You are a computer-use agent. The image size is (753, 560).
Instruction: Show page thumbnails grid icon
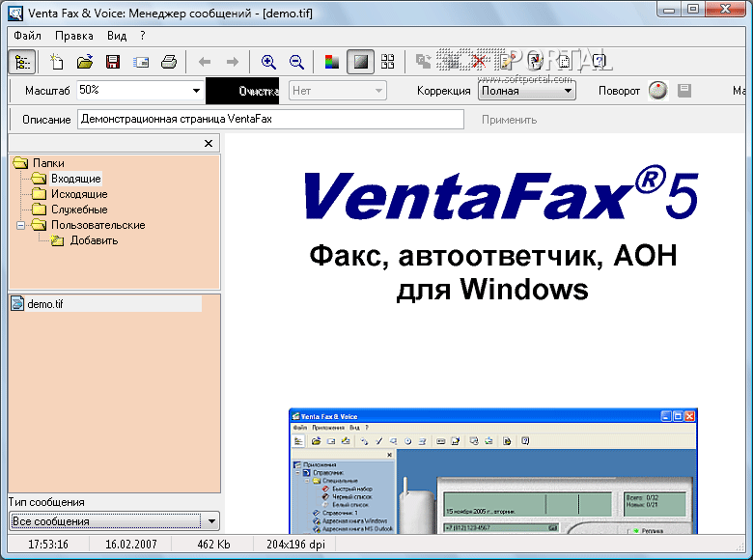click(387, 62)
